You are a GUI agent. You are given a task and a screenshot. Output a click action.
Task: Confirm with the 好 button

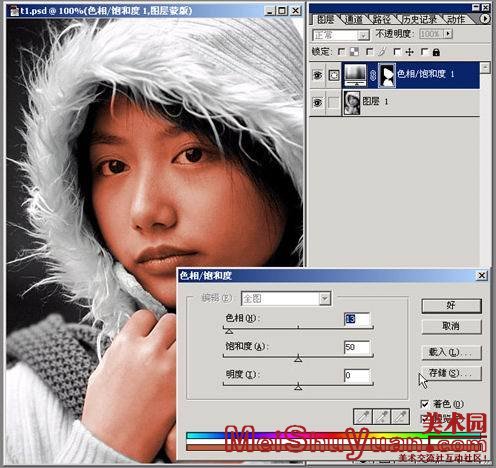coord(451,306)
